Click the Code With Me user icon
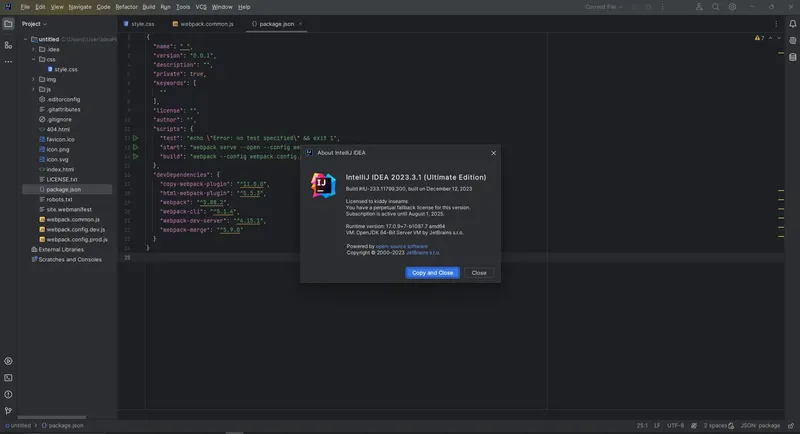The image size is (800, 434). (699, 7)
